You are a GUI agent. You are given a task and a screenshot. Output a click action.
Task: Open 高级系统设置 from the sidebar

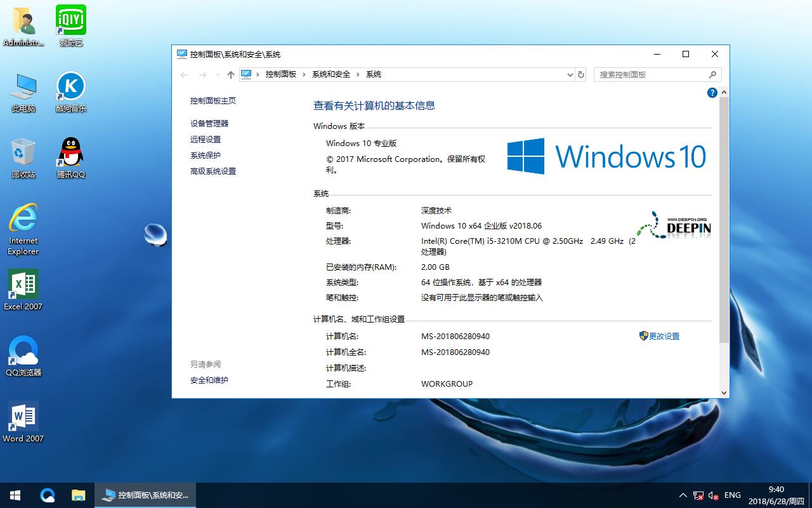tap(214, 171)
